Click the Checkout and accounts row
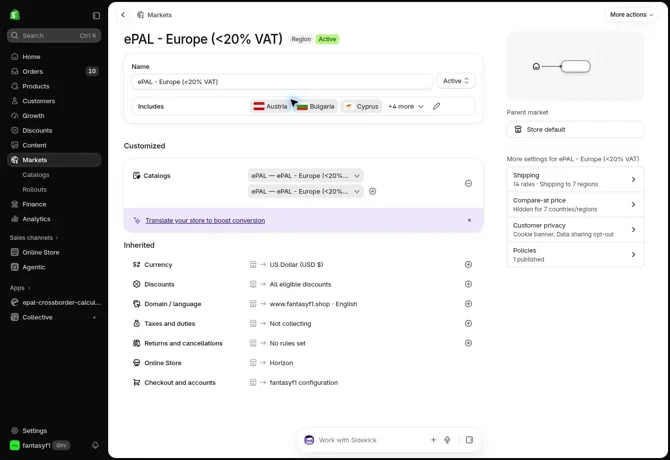 303,382
